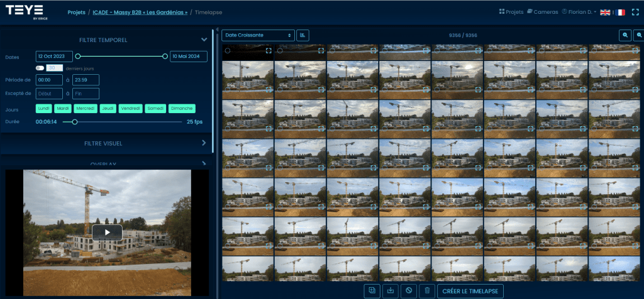This screenshot has height=299, width=644.
Task: Switch language with the UK flag
Action: 606,13
